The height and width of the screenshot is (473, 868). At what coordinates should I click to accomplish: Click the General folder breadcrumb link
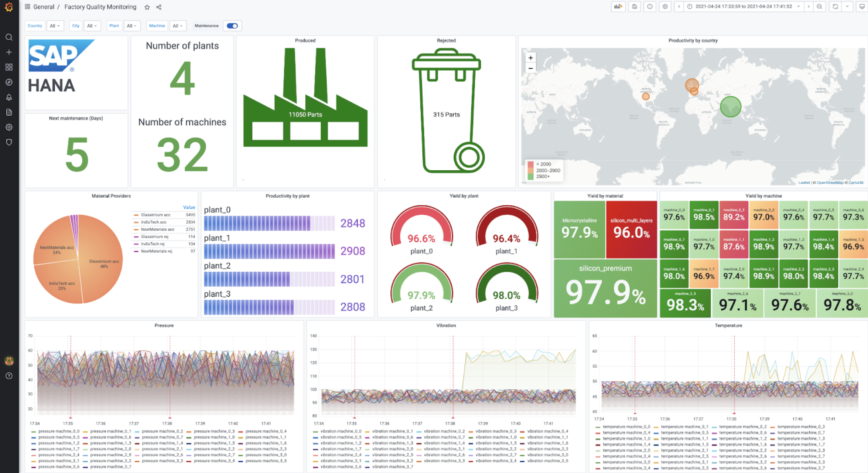click(44, 7)
